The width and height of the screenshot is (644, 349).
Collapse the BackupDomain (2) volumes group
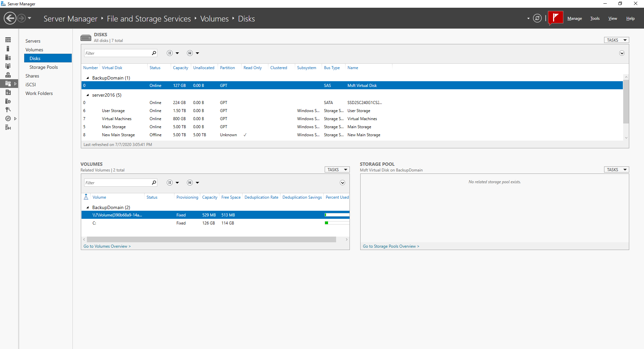click(88, 207)
